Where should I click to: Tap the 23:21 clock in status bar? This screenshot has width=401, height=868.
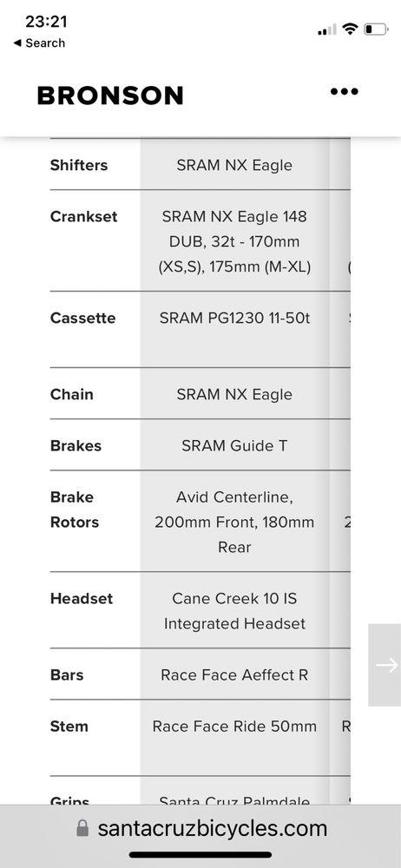pyautogui.click(x=47, y=22)
